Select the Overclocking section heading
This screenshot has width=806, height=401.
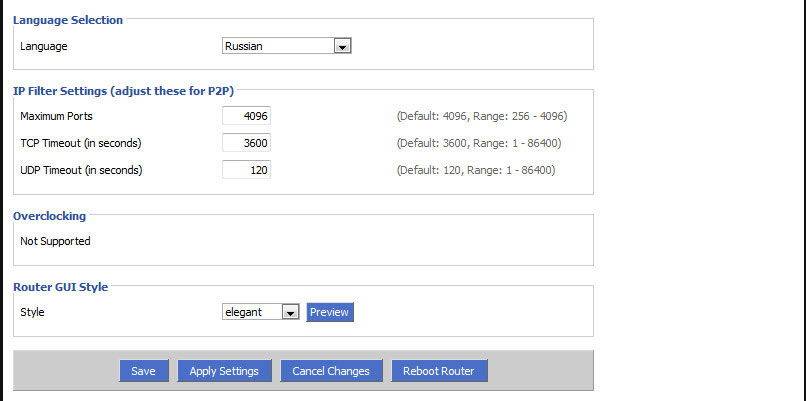coord(49,216)
